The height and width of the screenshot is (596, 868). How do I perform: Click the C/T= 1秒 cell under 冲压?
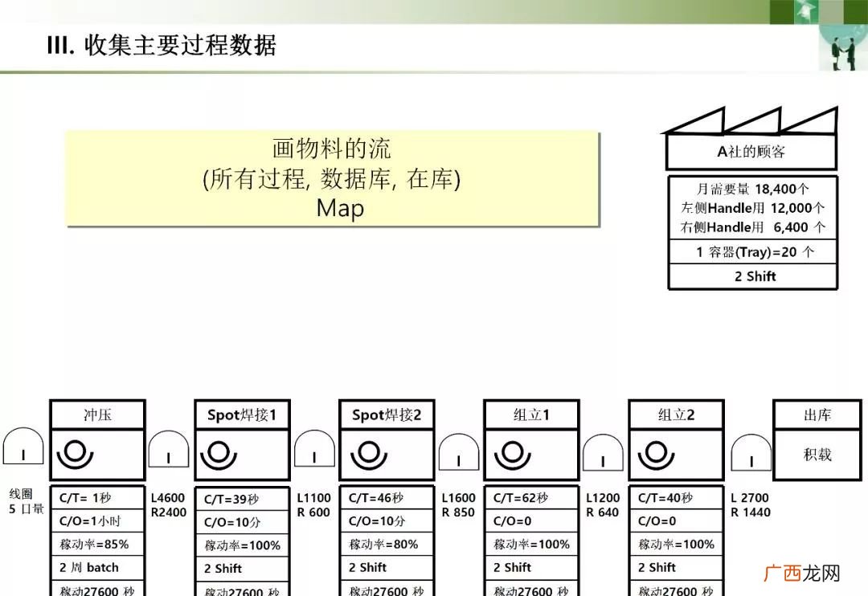97,497
